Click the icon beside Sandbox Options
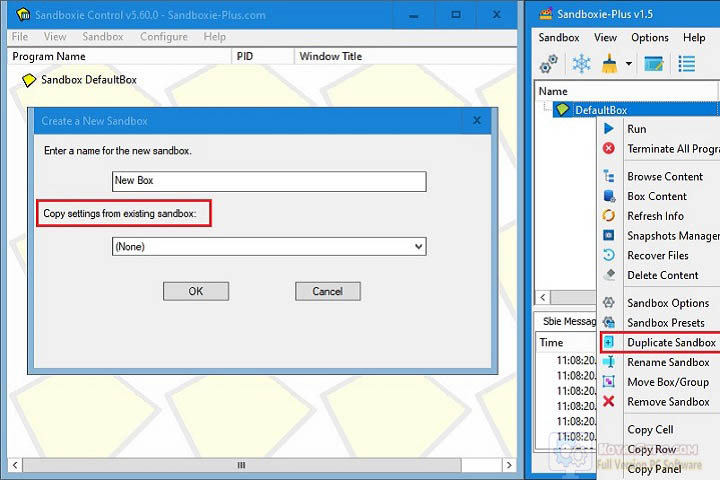This screenshot has height=480, width=720. pos(609,303)
